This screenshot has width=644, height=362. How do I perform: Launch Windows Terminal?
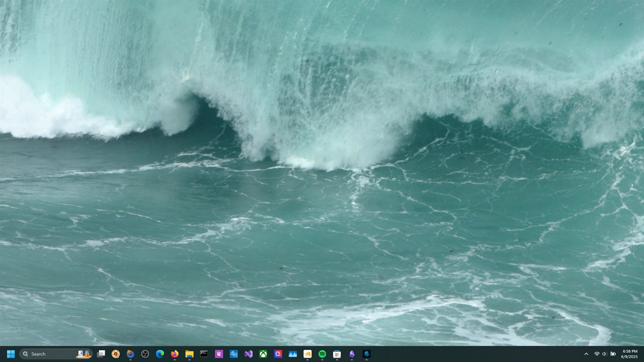204,354
